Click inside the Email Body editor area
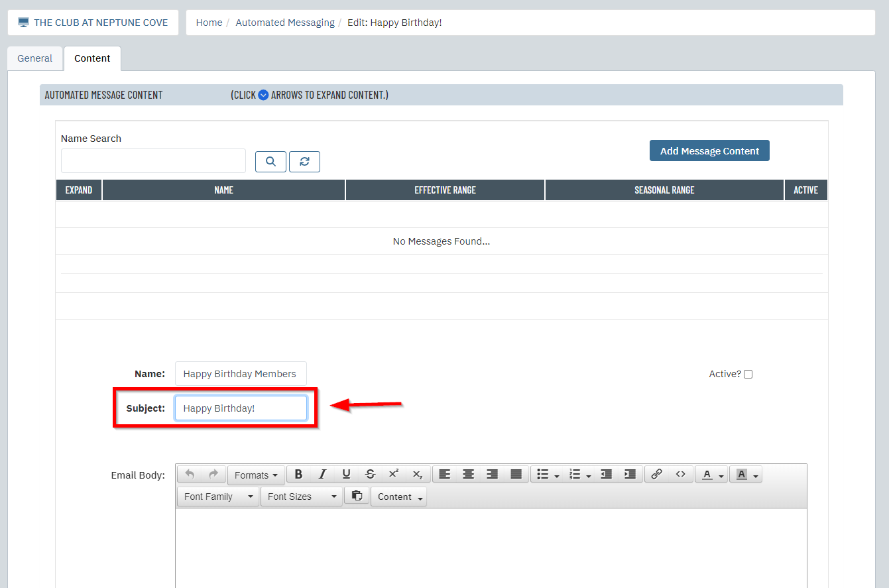 tap(491, 548)
